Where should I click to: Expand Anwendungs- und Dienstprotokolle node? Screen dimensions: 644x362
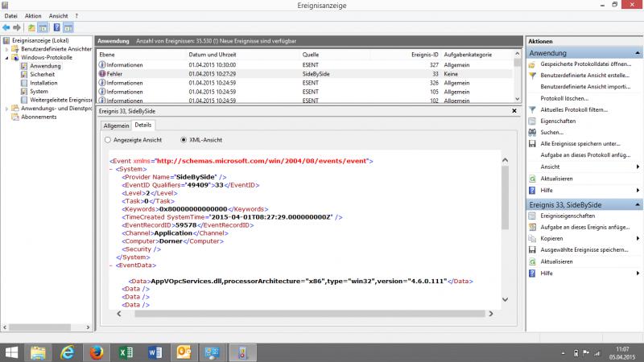pyautogui.click(x=6, y=109)
